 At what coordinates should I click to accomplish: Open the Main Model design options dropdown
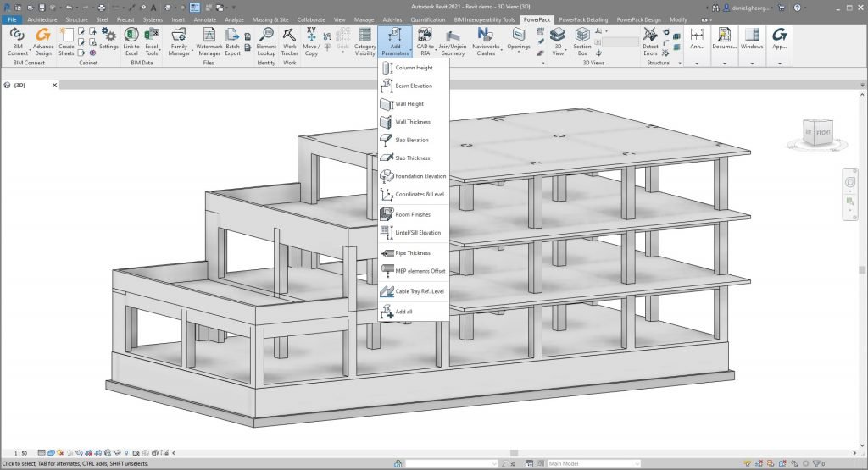593,463
